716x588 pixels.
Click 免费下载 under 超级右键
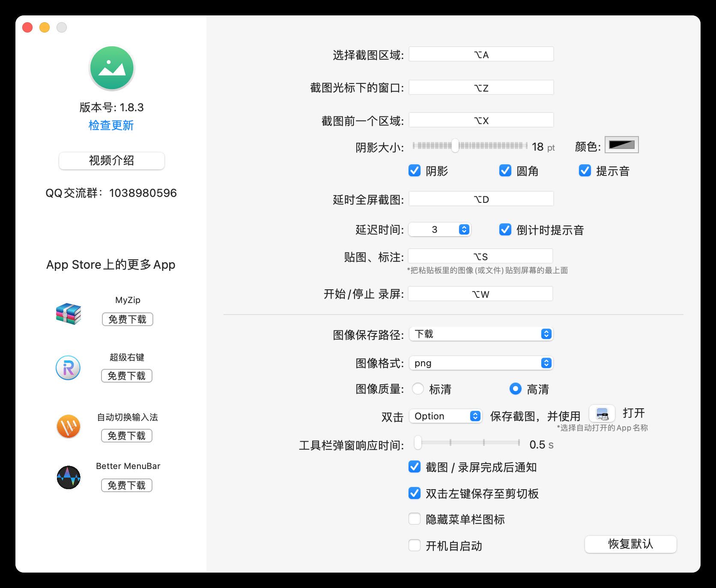tap(127, 376)
